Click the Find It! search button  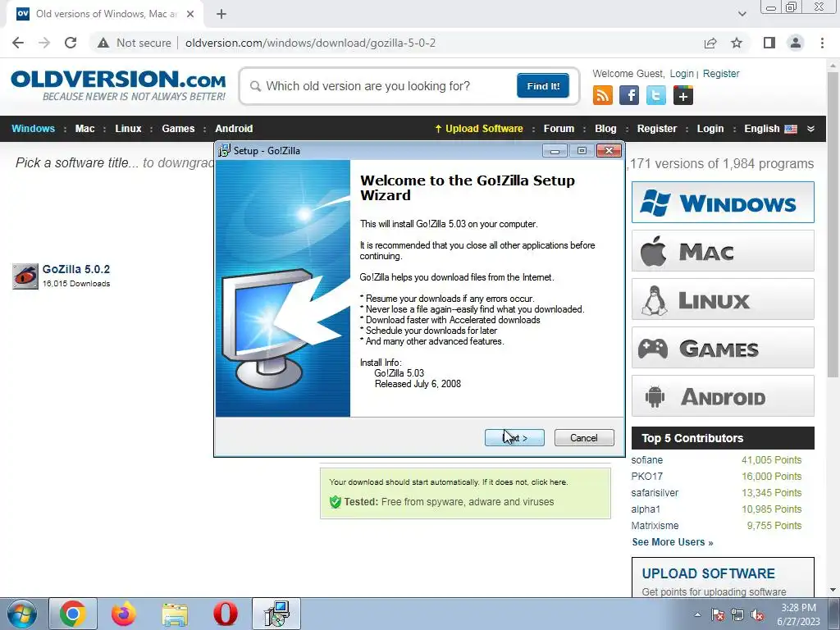543,85
